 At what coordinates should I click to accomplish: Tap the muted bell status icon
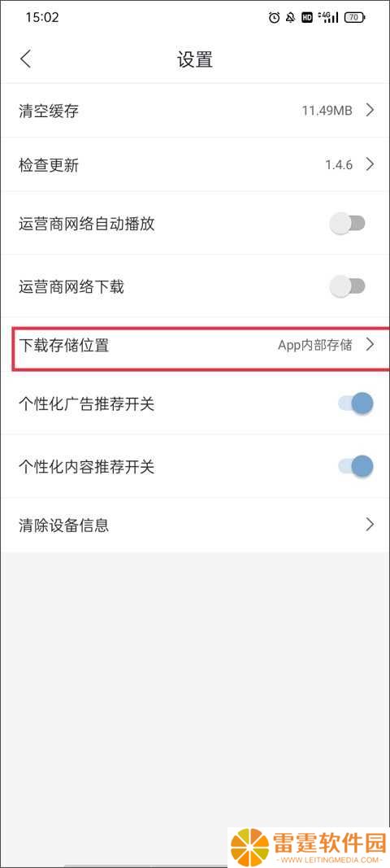(290, 18)
